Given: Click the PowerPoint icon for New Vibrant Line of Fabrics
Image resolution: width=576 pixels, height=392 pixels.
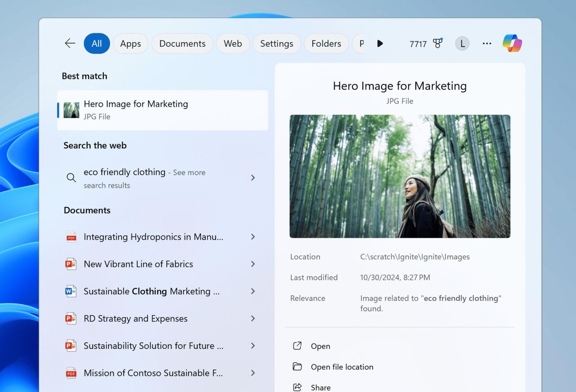Looking at the screenshot, I should point(71,264).
